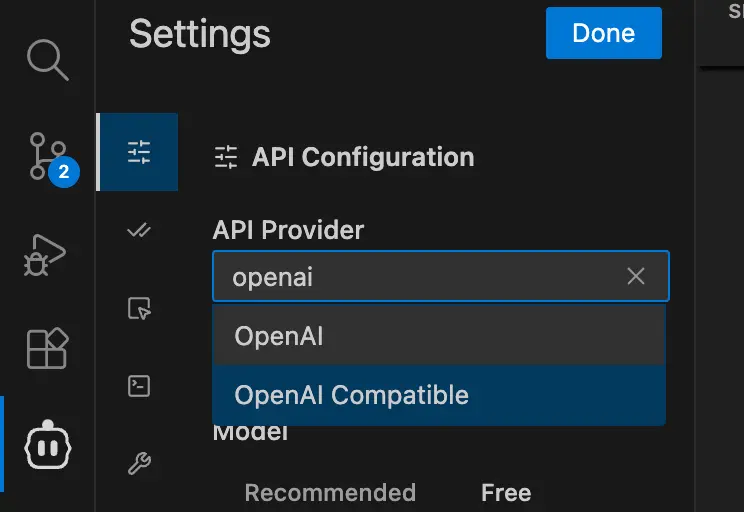Click the API Configuration heading

[x=363, y=157]
